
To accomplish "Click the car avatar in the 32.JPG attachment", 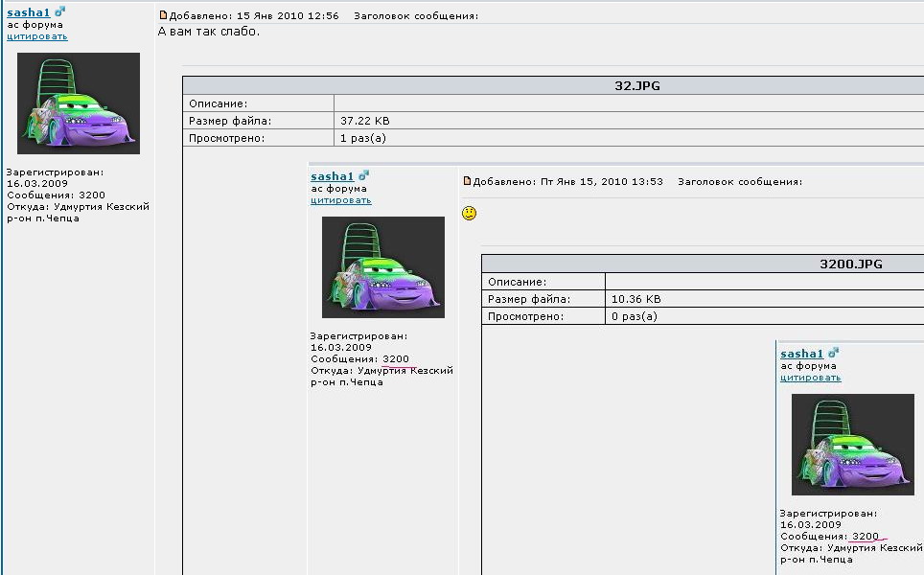I will coord(382,267).
